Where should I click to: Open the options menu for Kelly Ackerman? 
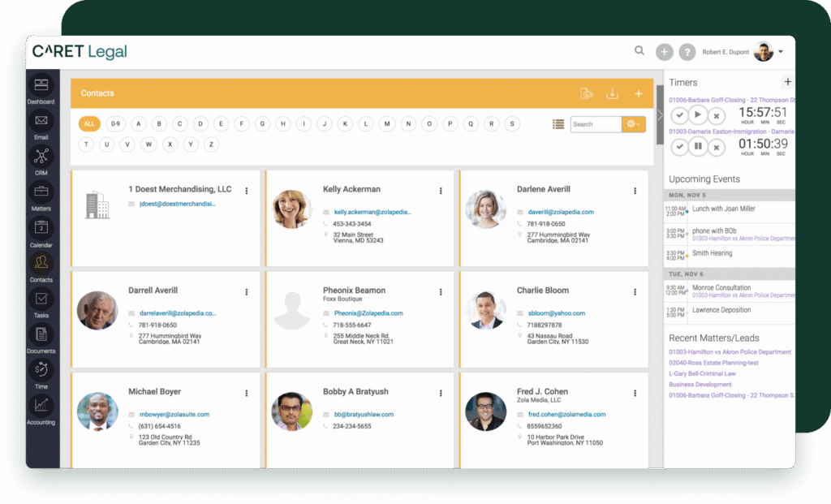click(441, 191)
